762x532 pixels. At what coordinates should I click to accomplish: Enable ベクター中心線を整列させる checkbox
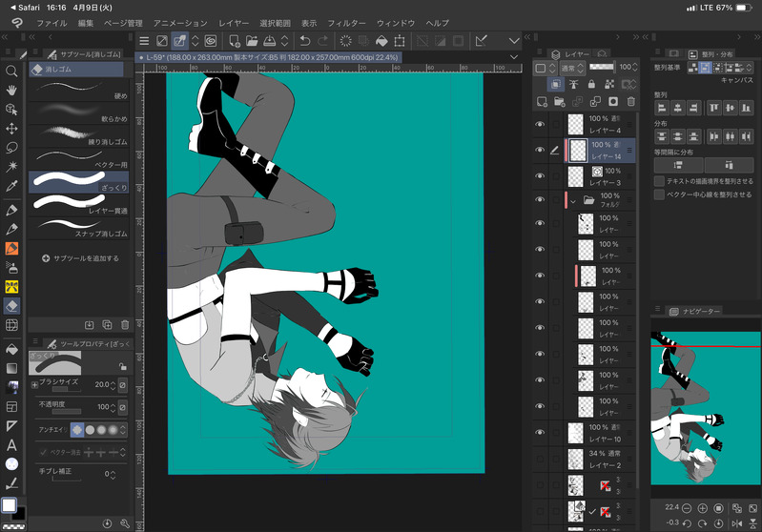(659, 194)
